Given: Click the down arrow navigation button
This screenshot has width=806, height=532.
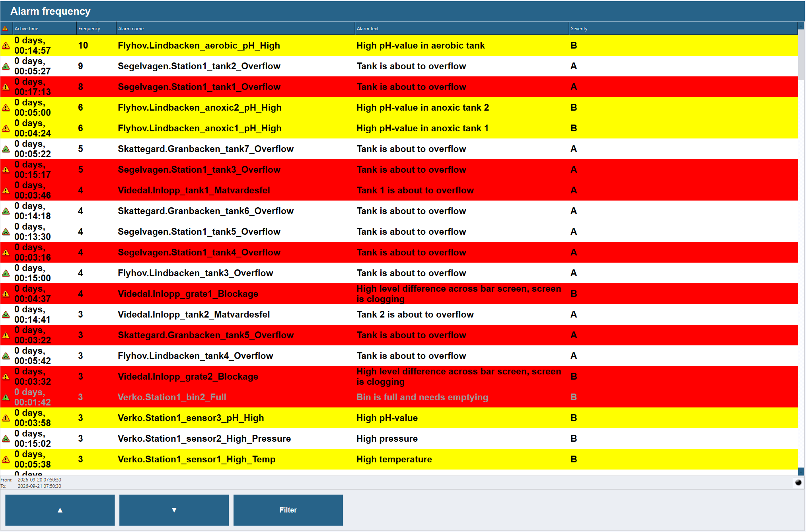Looking at the screenshot, I should (x=174, y=510).
